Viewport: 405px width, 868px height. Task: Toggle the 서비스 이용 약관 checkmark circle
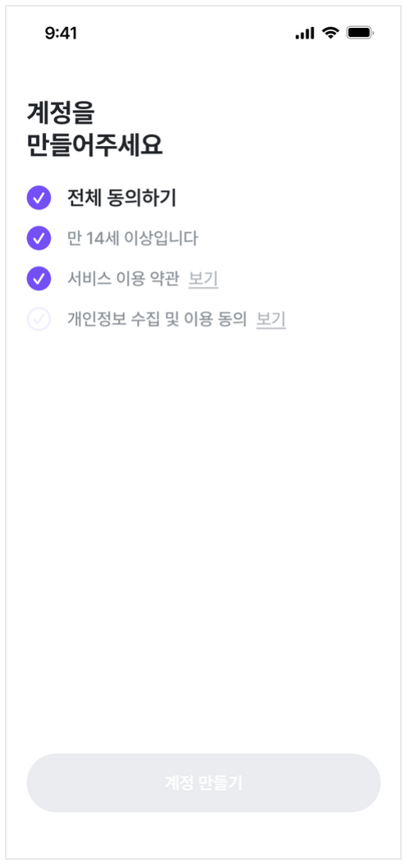coord(39,279)
